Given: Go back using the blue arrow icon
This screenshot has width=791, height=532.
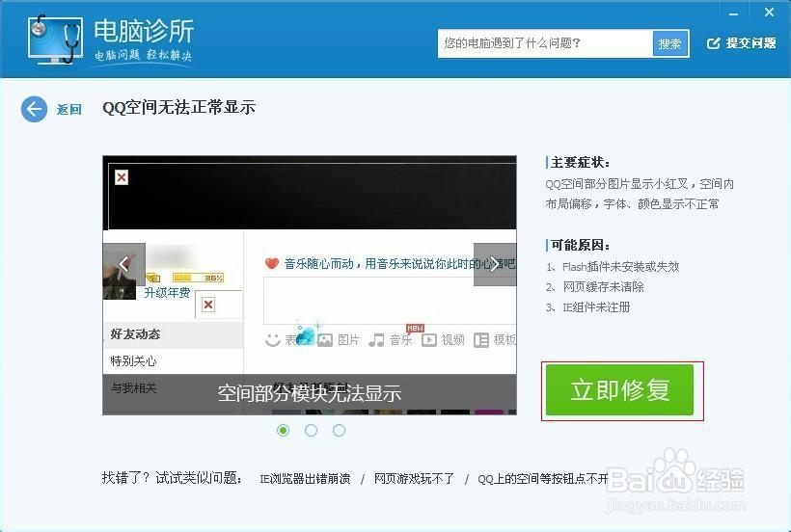Looking at the screenshot, I should coord(34,109).
